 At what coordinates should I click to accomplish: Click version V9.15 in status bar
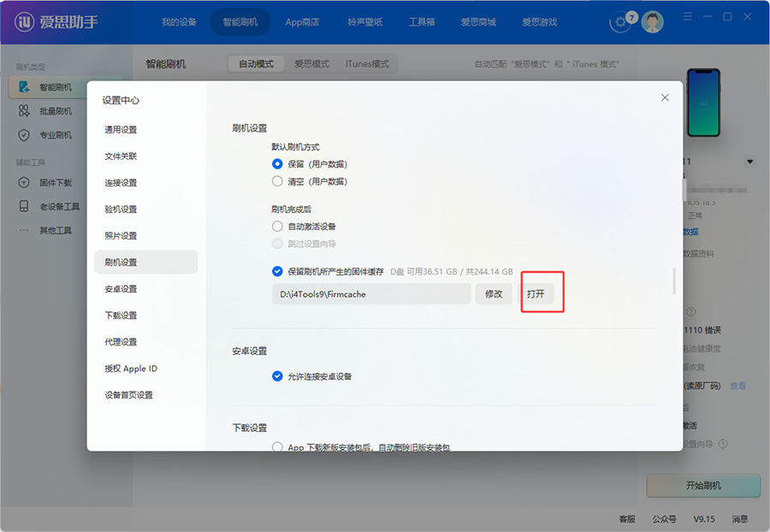click(x=704, y=519)
